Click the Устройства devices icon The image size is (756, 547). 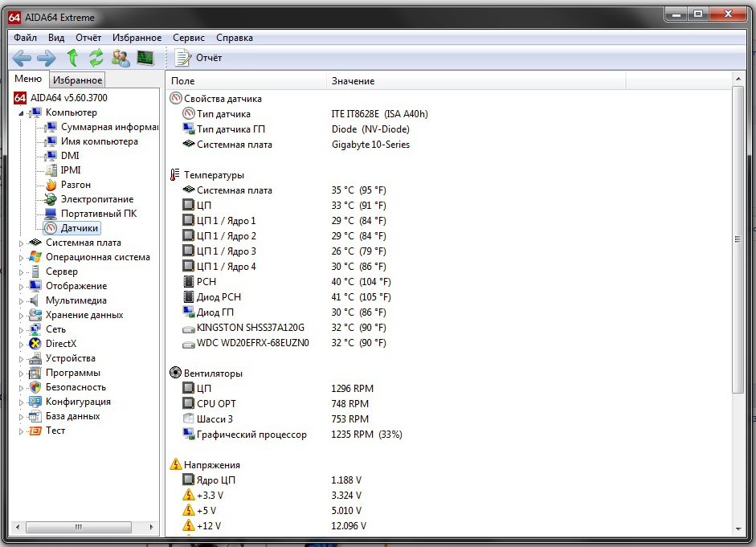pyautogui.click(x=35, y=358)
